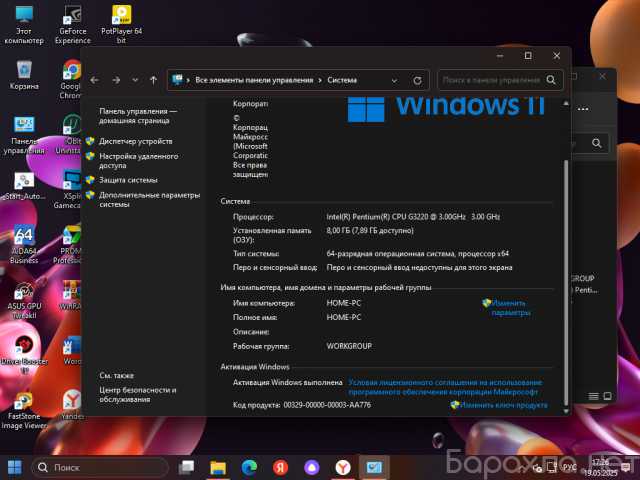
Task: Open the Word desktop shortcut
Action: pos(72,350)
